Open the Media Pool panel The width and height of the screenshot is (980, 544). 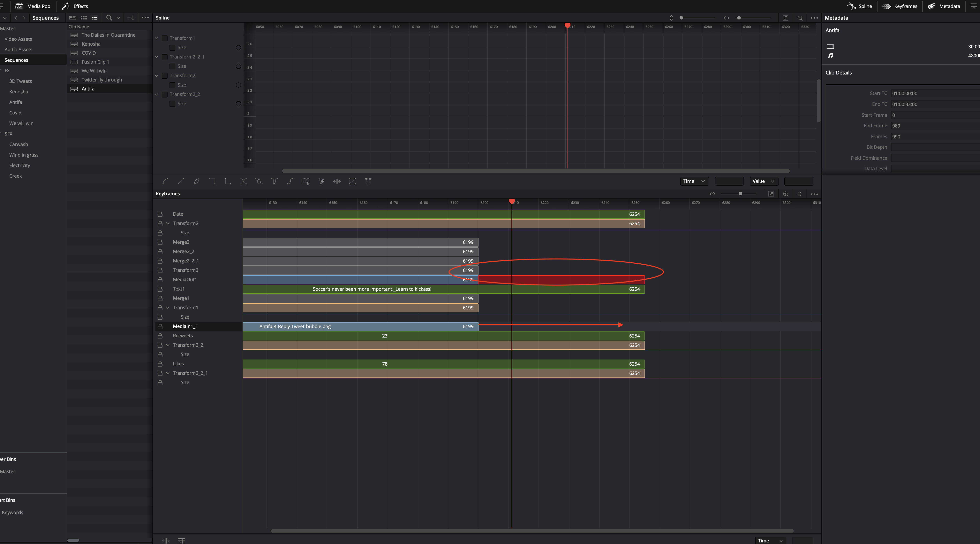pyautogui.click(x=34, y=6)
